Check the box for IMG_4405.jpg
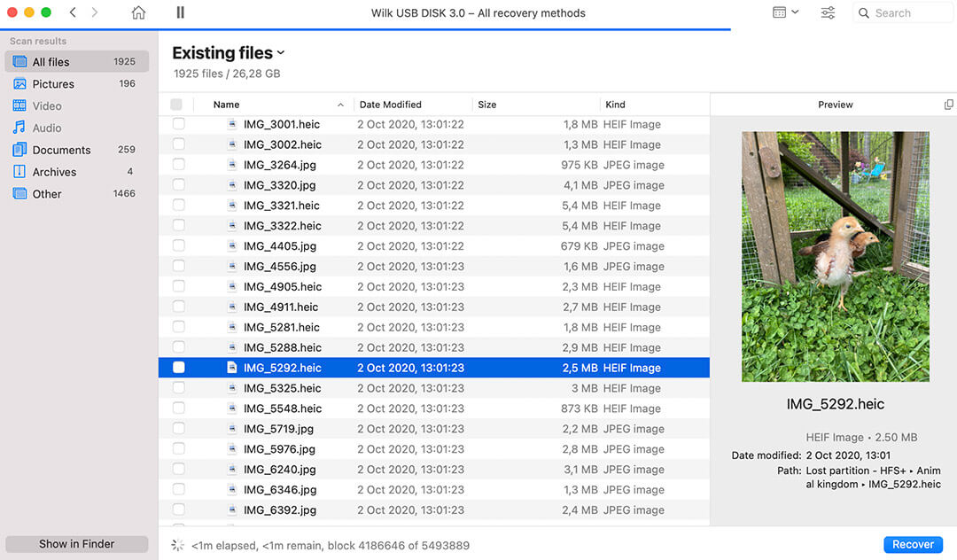This screenshot has height=560, width=957. 178,245
